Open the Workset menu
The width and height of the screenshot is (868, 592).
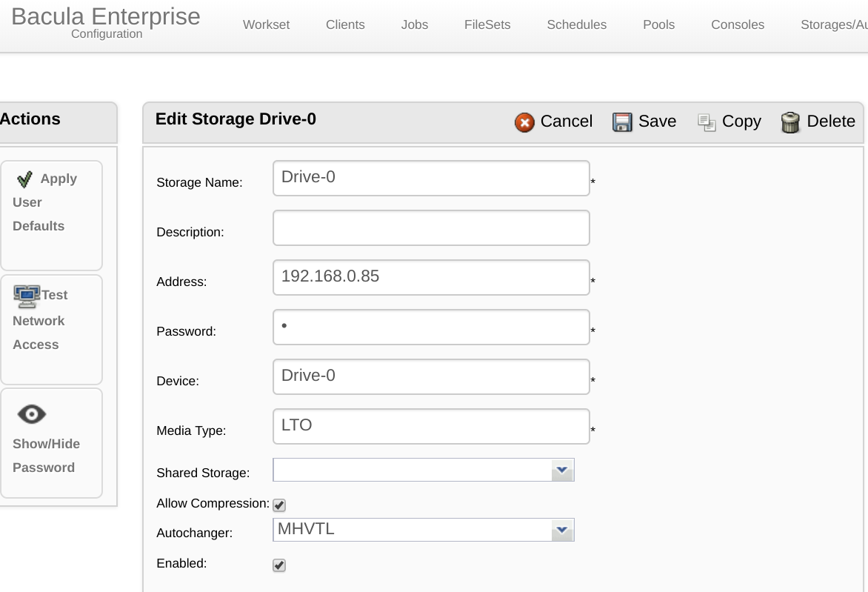[x=267, y=25]
